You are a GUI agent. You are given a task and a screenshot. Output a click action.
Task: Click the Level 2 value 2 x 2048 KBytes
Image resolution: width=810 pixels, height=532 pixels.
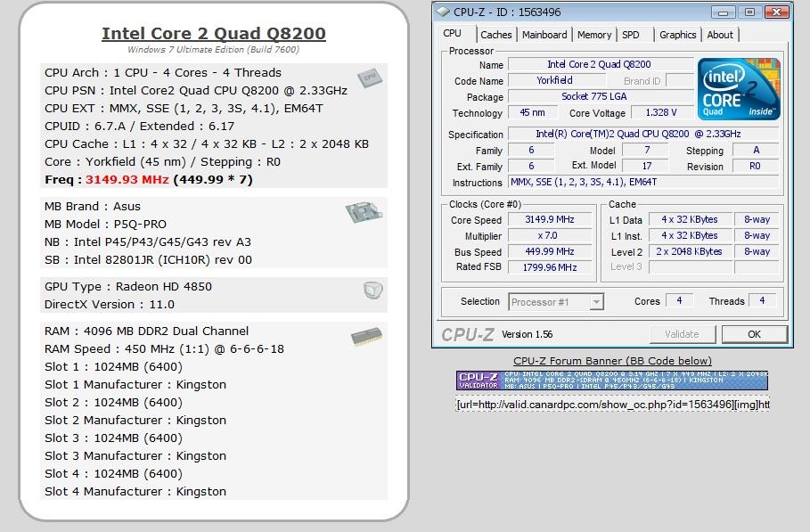690,251
